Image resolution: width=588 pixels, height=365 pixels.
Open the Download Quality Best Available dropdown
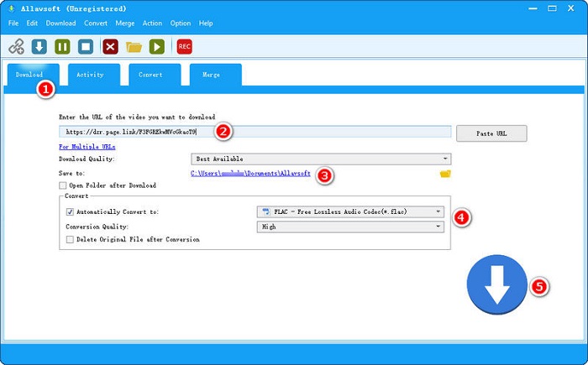pyautogui.click(x=321, y=159)
